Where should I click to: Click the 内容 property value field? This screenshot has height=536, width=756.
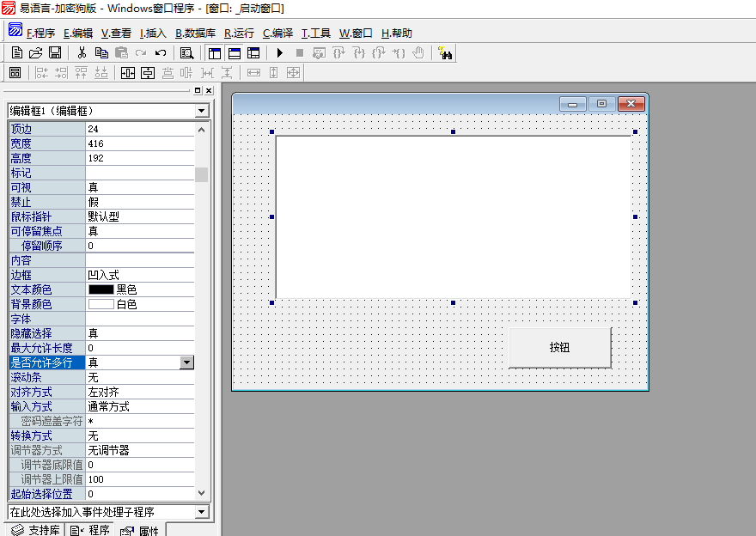140,260
